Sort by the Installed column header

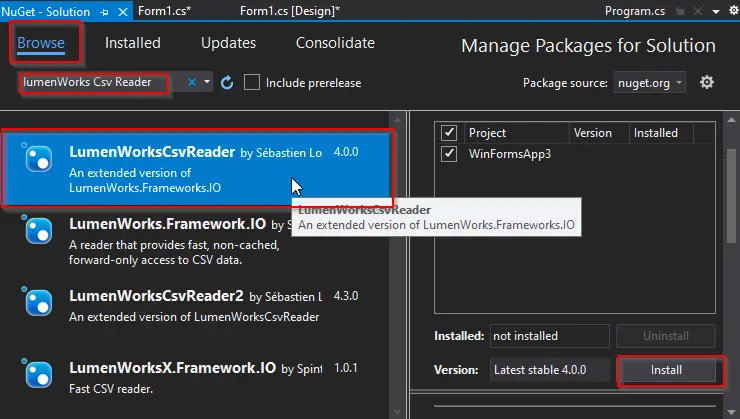[x=661, y=133]
